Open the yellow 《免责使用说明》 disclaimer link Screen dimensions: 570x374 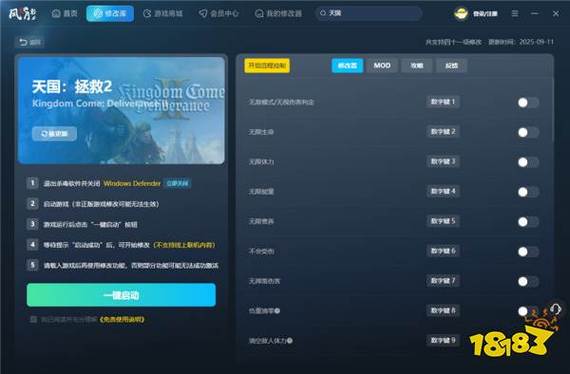click(x=121, y=319)
